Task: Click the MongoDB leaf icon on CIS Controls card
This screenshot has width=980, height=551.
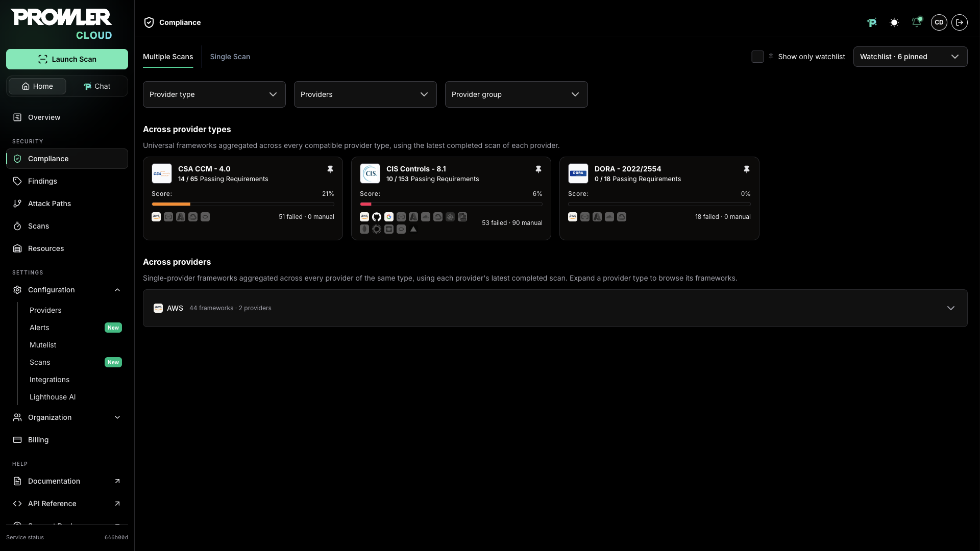Action: point(364,229)
